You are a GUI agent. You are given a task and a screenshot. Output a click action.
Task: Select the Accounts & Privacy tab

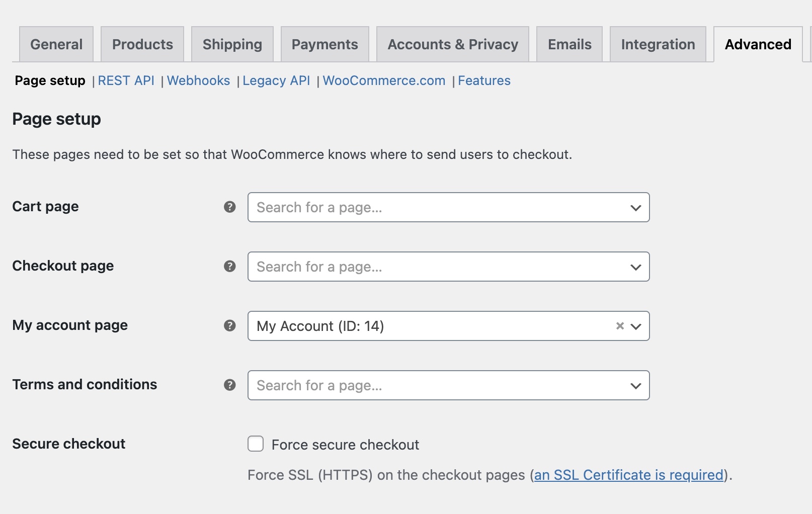pyautogui.click(x=452, y=44)
